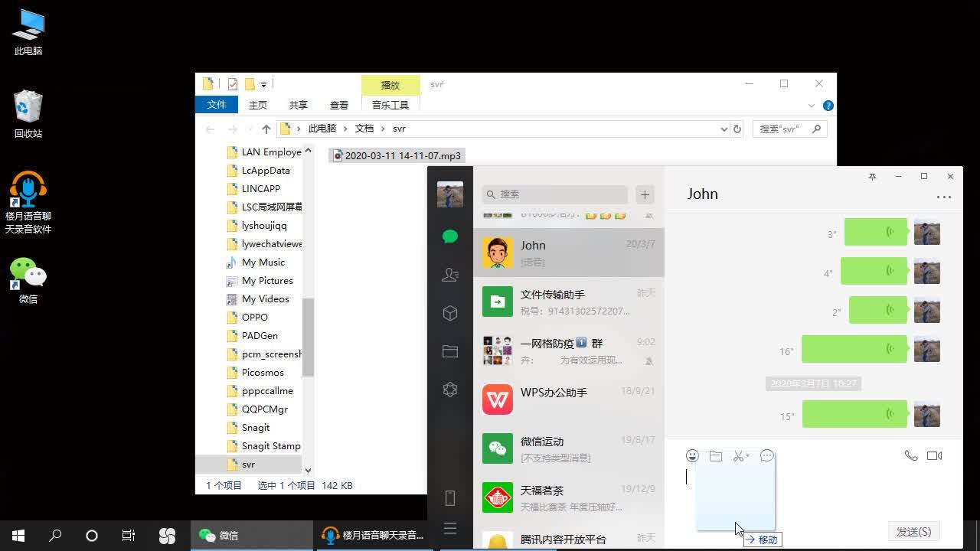
Task: Click send file folder icon in chat
Action: tap(716, 456)
